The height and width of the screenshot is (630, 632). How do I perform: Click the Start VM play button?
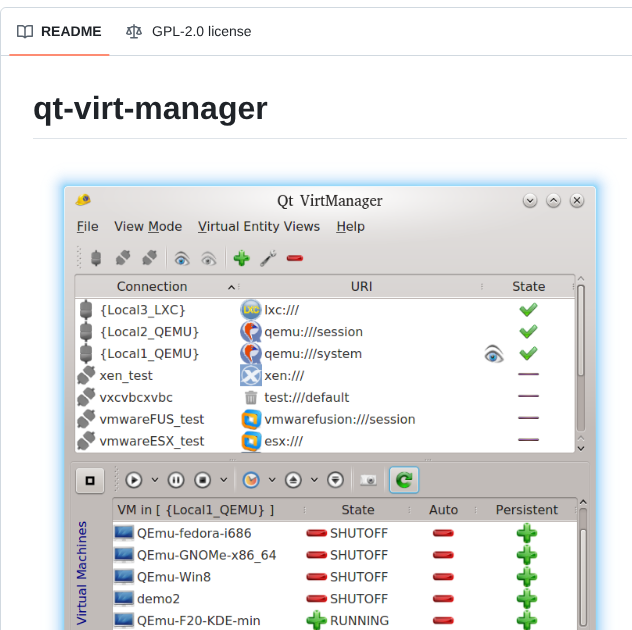(133, 480)
